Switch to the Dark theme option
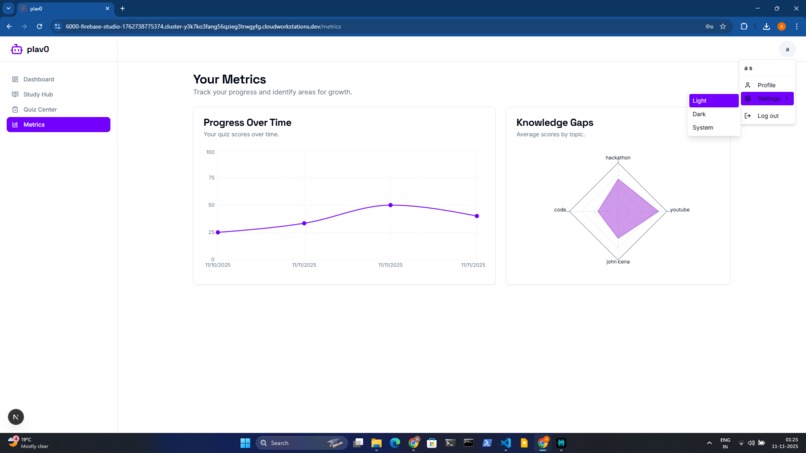The height and width of the screenshot is (453, 806). pyautogui.click(x=713, y=114)
